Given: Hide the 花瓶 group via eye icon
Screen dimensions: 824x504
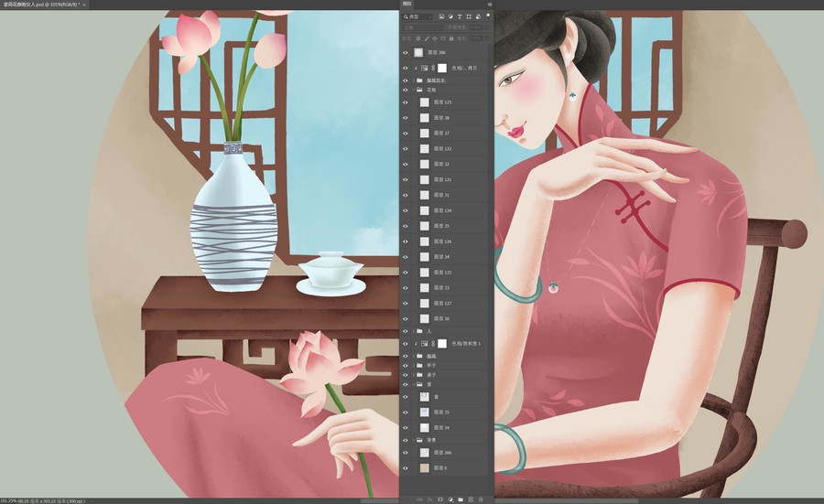Looking at the screenshot, I should [x=406, y=90].
